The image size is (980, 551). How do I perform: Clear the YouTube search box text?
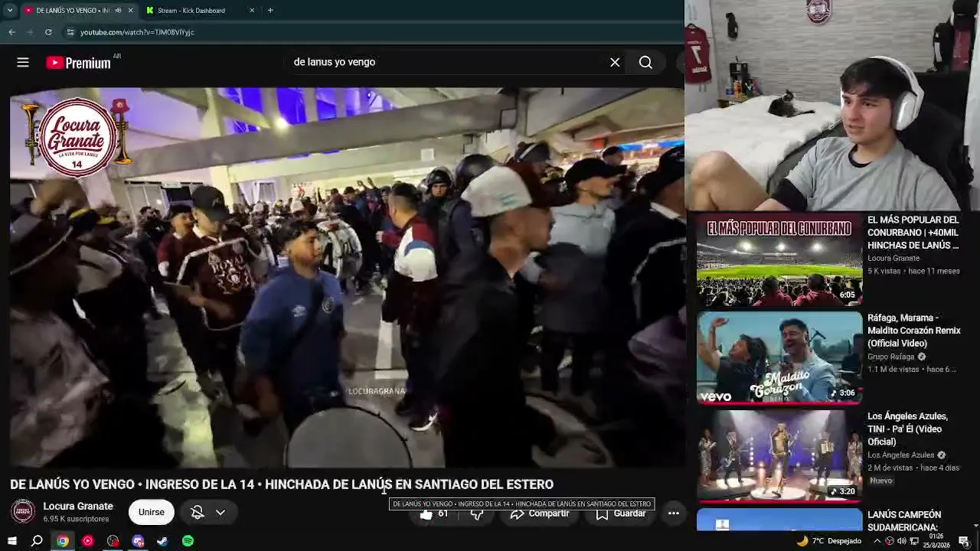615,63
